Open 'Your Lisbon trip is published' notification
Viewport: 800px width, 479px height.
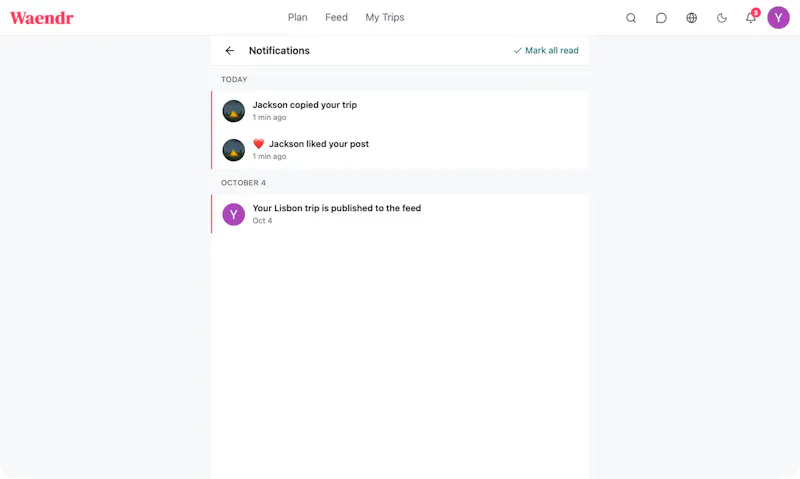(400, 214)
